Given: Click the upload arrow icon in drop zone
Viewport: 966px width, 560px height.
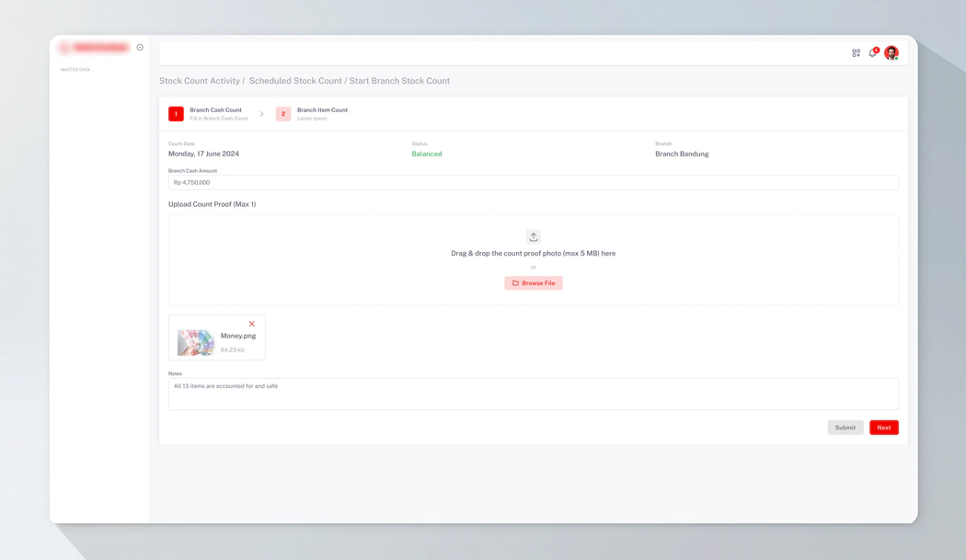Looking at the screenshot, I should 534,236.
